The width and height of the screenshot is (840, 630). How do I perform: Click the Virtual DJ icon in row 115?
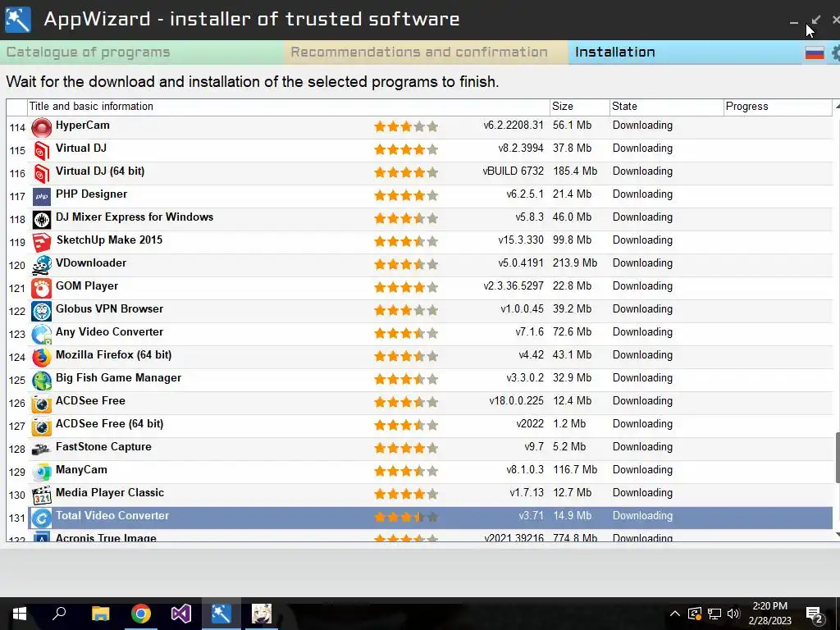tap(41, 151)
